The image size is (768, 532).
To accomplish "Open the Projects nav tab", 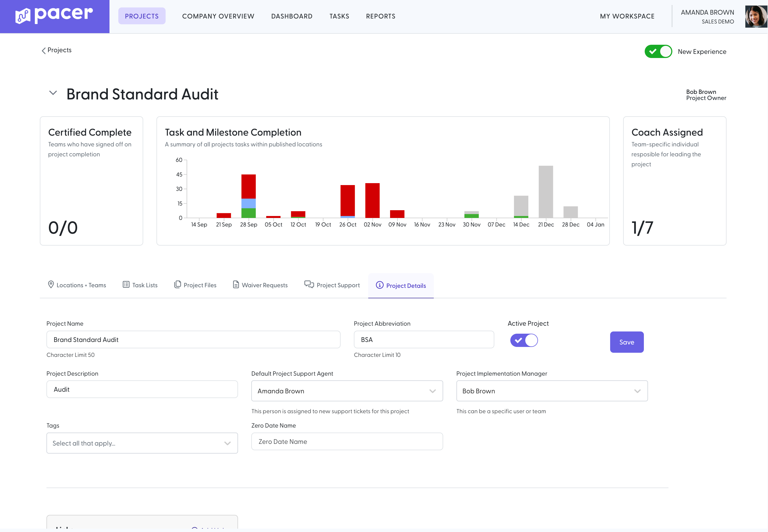I will tap(142, 16).
